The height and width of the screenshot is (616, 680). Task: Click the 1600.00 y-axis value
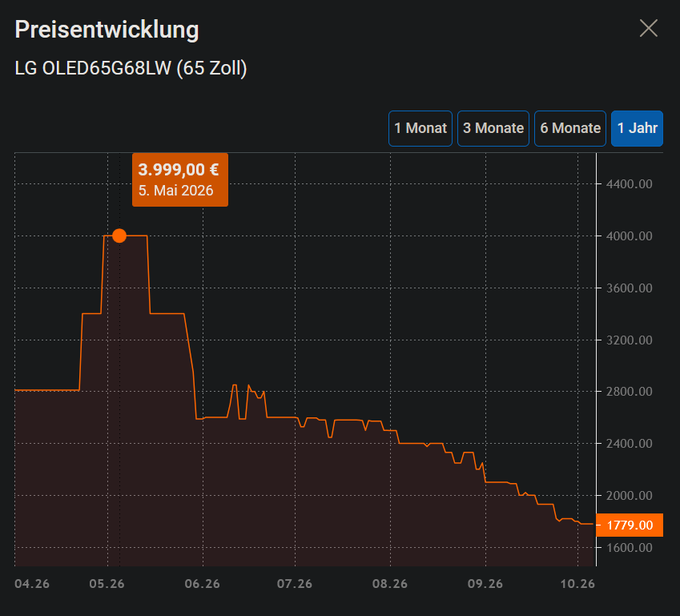pyautogui.click(x=630, y=547)
